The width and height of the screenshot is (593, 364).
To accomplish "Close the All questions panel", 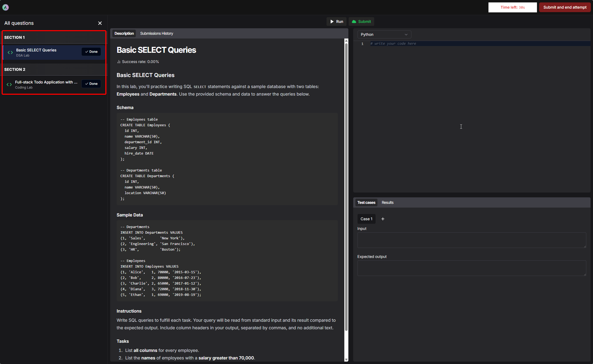I will tap(100, 23).
